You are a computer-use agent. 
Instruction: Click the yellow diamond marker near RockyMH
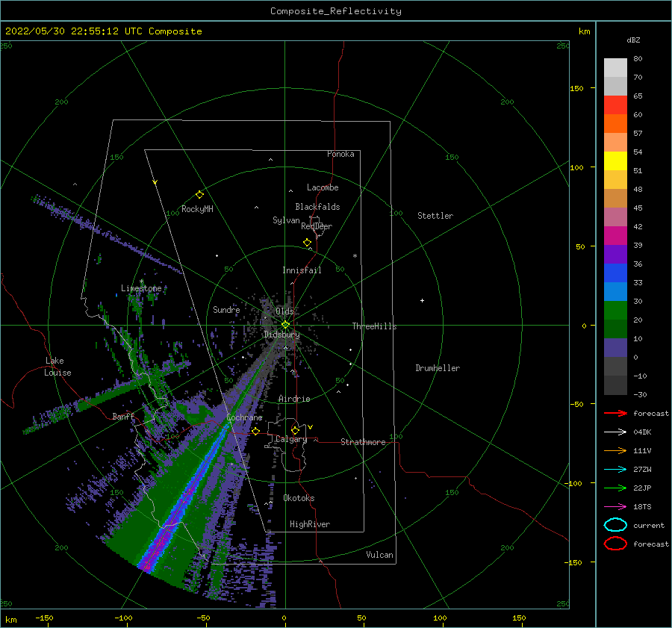[199, 195]
